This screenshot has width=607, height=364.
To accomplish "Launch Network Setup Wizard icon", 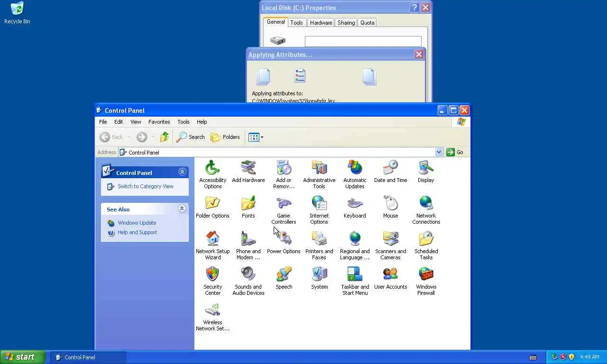I will coord(212,239).
